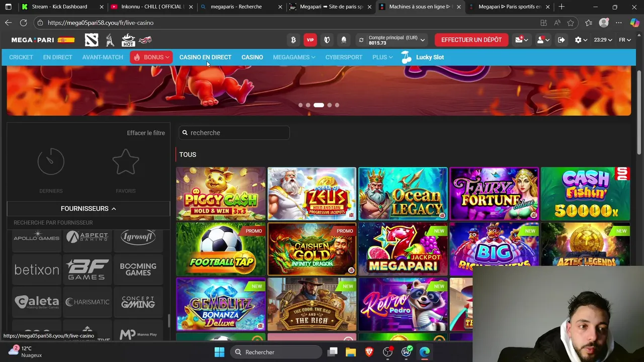Click the game search field
The image size is (644, 362).
tap(234, 133)
